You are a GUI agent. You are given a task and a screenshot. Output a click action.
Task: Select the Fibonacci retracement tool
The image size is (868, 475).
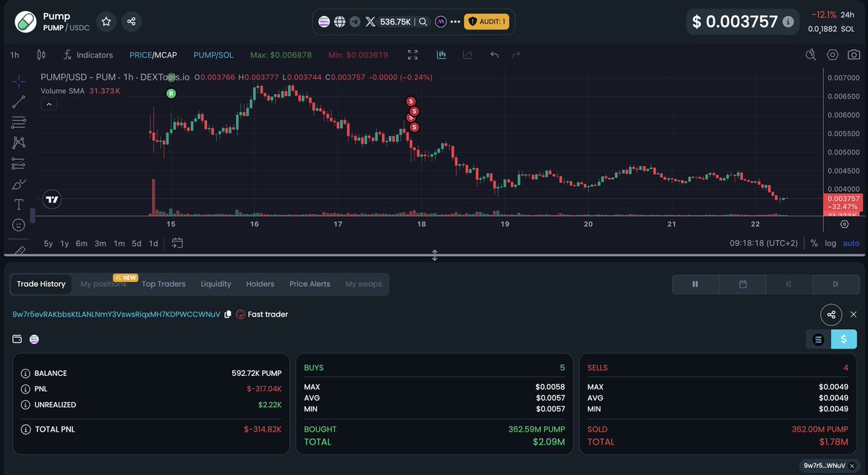19,122
